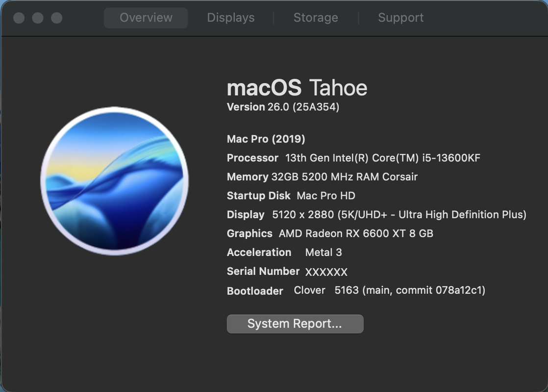The image size is (548, 392).
Task: Click the Processor i5-13600KF line
Action: pyautogui.click(x=353, y=158)
